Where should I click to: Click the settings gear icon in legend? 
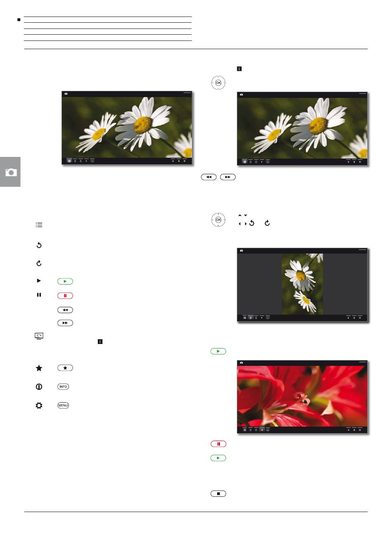pos(39,406)
